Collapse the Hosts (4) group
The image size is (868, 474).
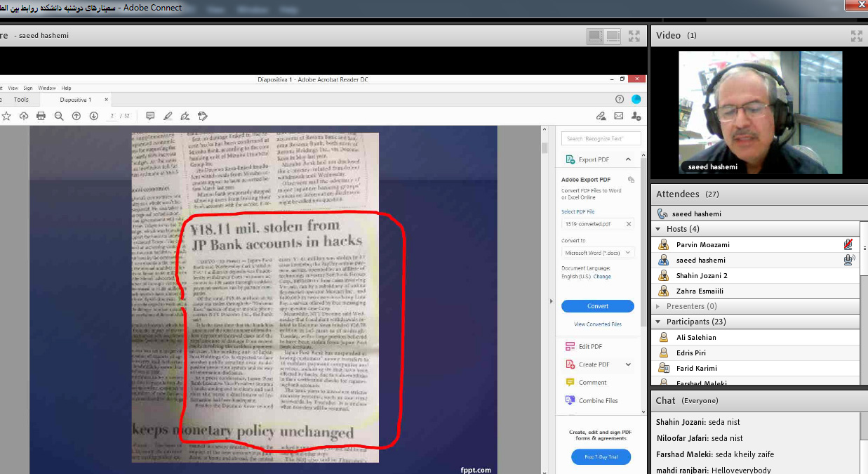pyautogui.click(x=658, y=229)
